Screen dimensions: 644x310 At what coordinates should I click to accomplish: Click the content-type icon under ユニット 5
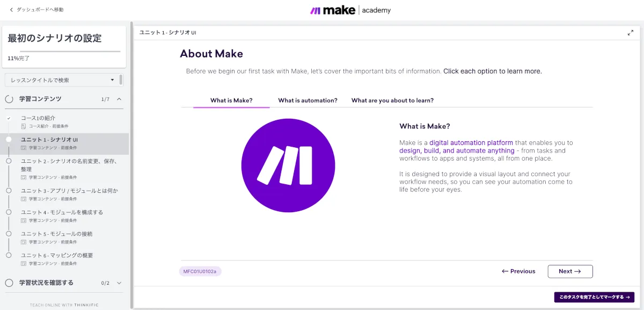(x=23, y=242)
